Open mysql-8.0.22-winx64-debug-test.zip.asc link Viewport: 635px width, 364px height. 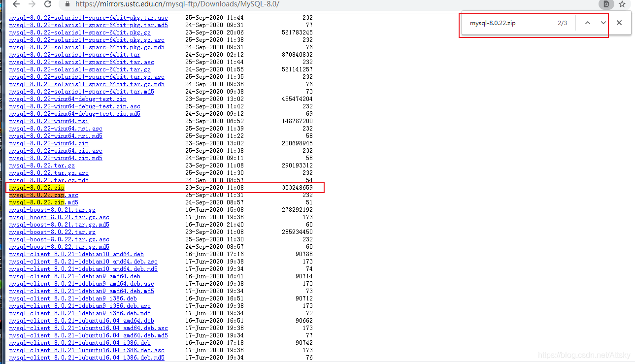[x=75, y=106]
